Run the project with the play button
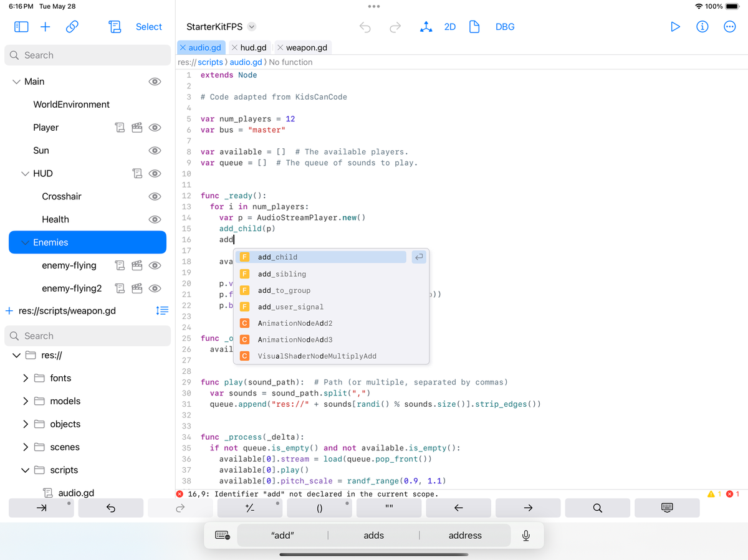 (675, 27)
